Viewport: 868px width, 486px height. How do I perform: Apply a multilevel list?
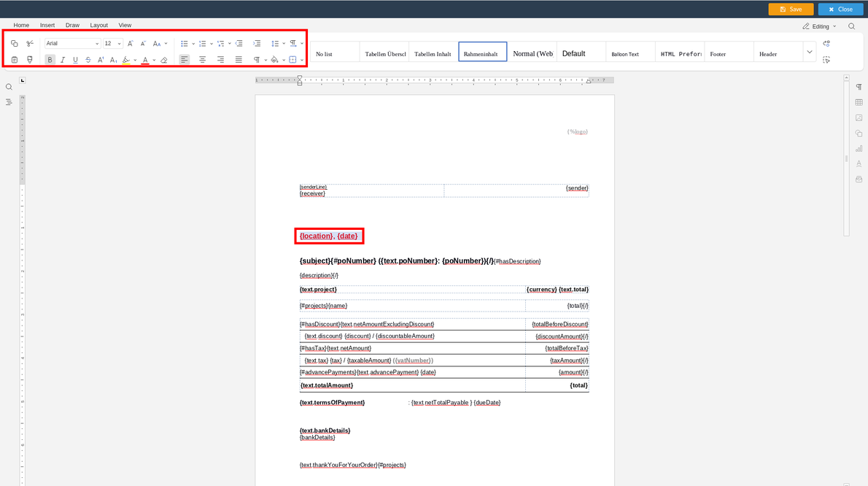click(220, 43)
